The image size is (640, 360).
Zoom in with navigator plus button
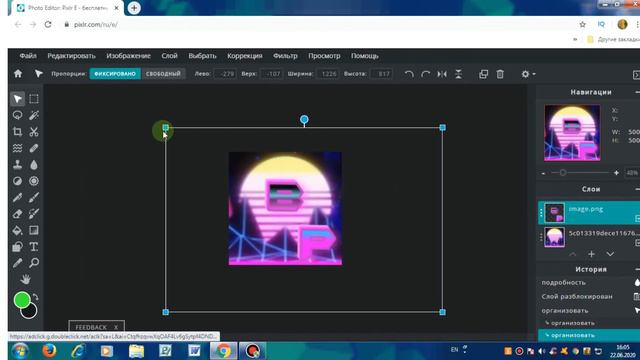pos(616,173)
